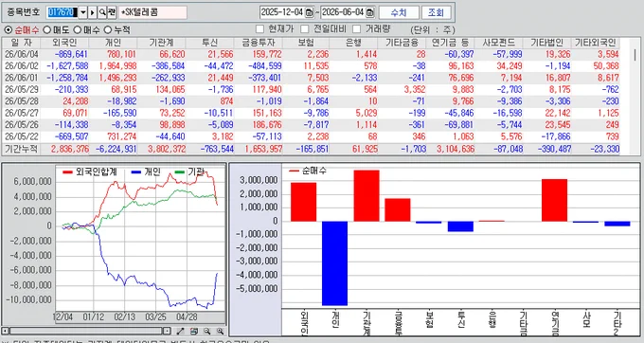Select the 26/05/27 date row

(311, 113)
